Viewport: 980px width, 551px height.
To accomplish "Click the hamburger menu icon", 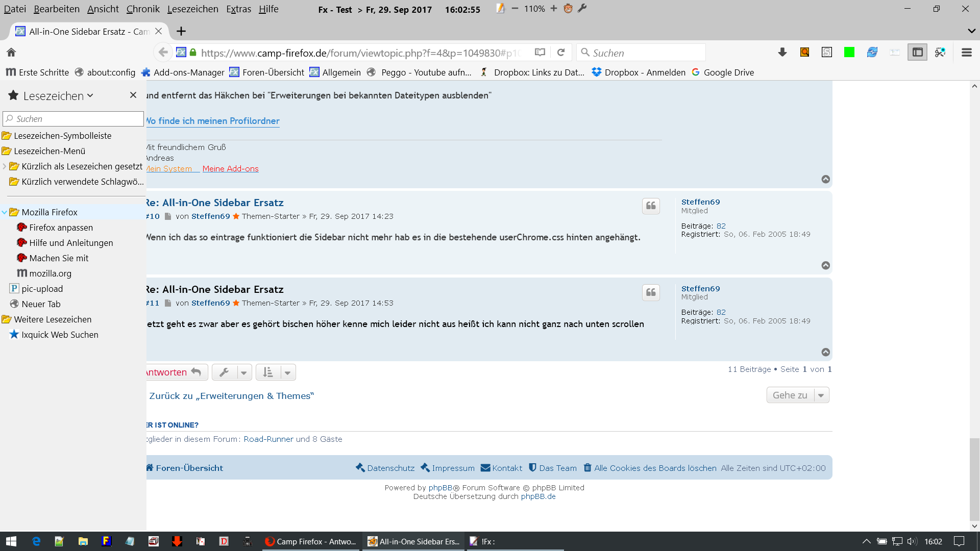I will click(x=966, y=52).
